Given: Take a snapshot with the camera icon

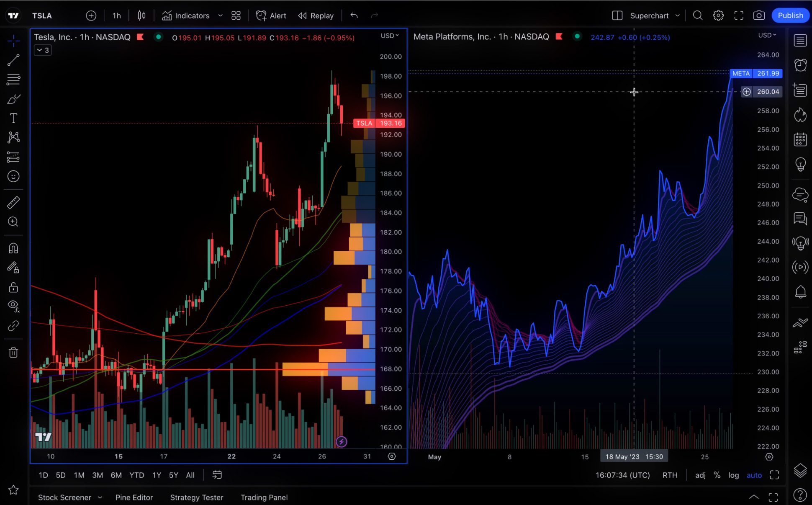Looking at the screenshot, I should [x=759, y=15].
